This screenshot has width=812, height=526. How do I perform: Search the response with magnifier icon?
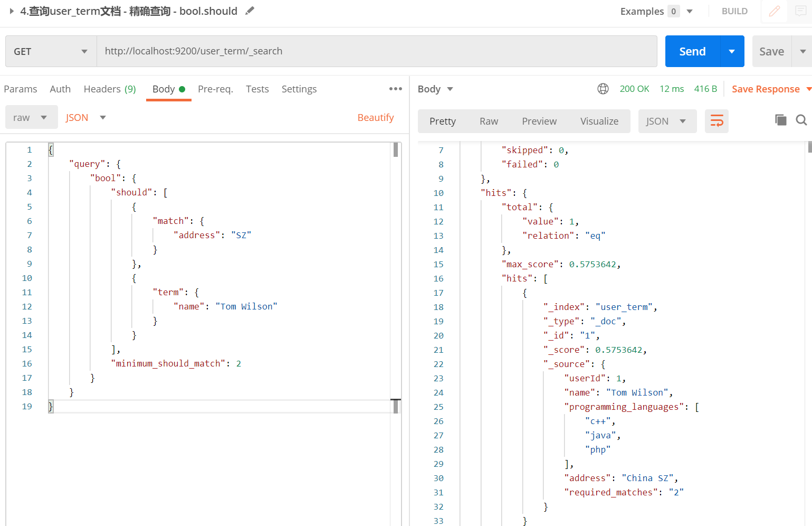tap(801, 120)
